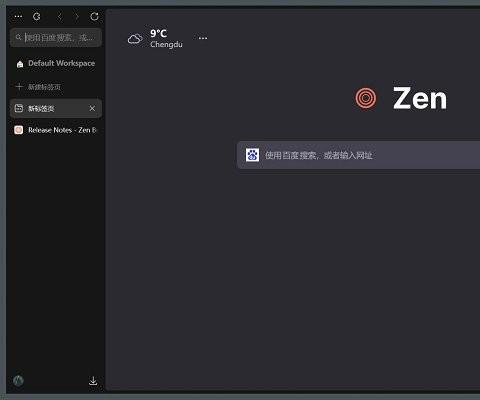The image size is (480, 400).
Task: Click the cloud weather icon
Action: 135,39
